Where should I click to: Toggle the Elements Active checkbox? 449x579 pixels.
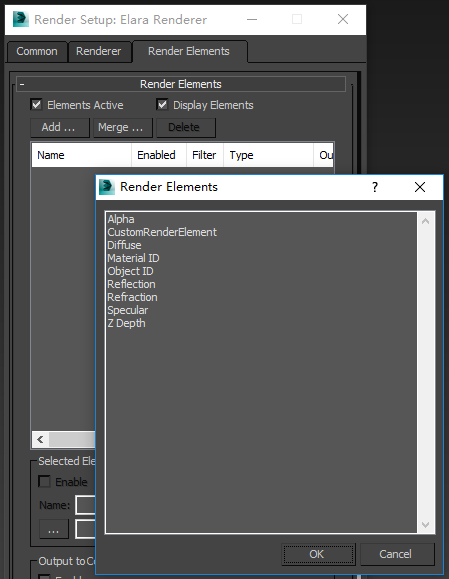tap(36, 105)
